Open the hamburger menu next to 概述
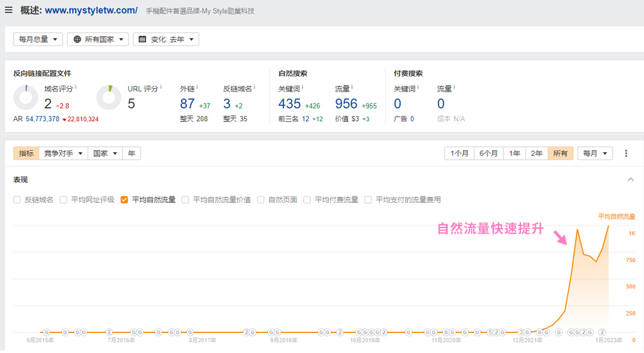 coord(8,10)
